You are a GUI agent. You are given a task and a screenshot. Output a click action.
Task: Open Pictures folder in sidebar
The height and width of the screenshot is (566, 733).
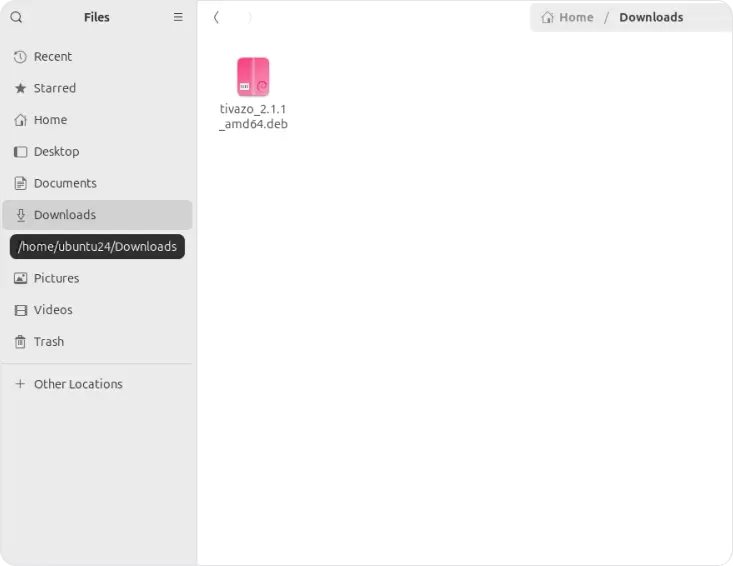(97, 279)
